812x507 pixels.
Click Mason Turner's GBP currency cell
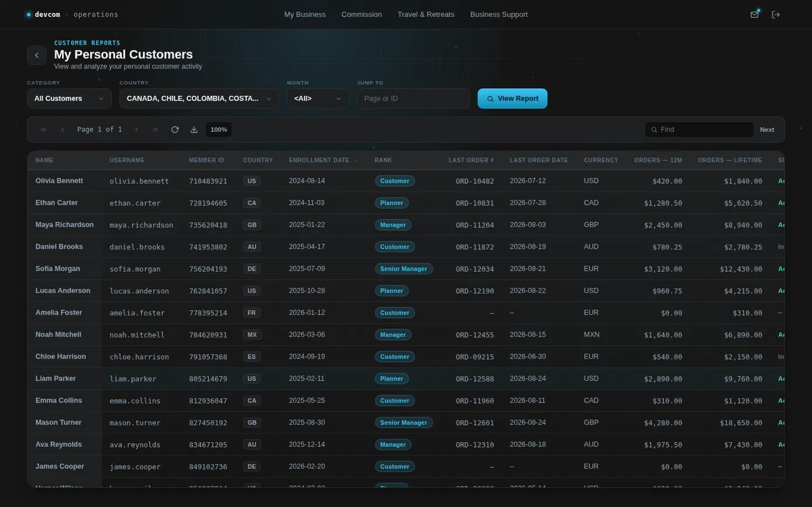(x=591, y=422)
